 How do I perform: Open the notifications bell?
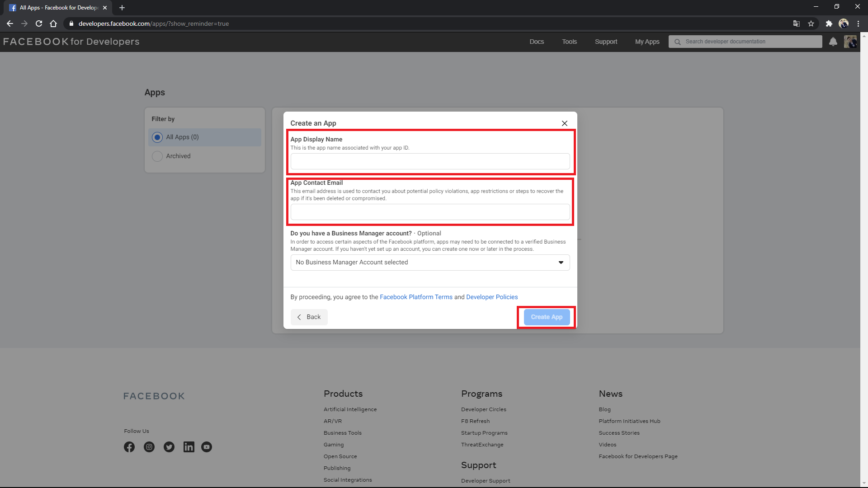click(833, 42)
